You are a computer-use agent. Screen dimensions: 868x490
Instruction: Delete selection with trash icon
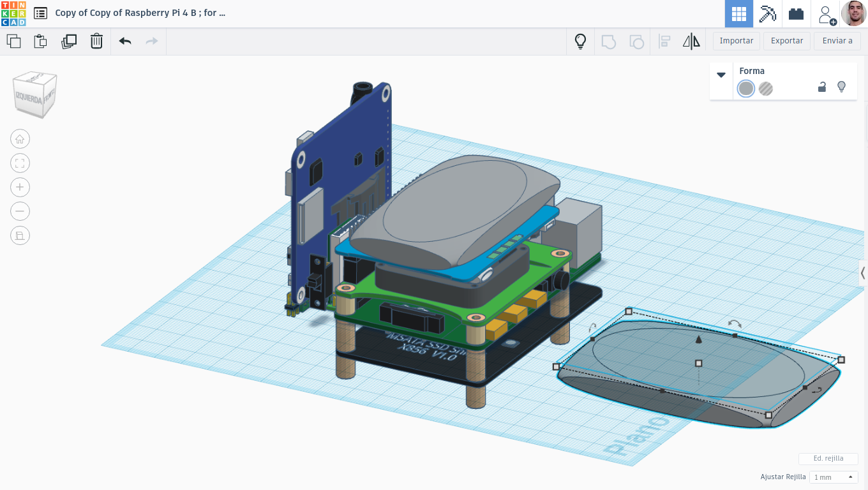96,41
